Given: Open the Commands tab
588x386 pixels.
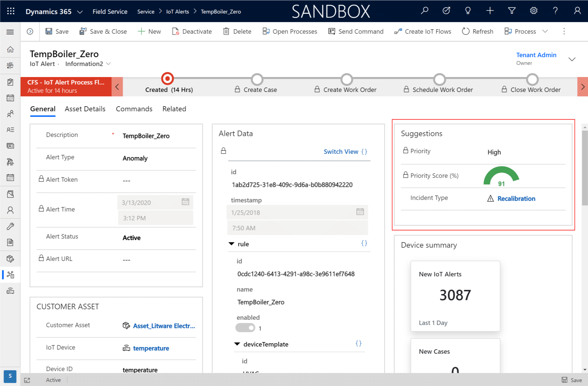Looking at the screenshot, I should pos(134,109).
